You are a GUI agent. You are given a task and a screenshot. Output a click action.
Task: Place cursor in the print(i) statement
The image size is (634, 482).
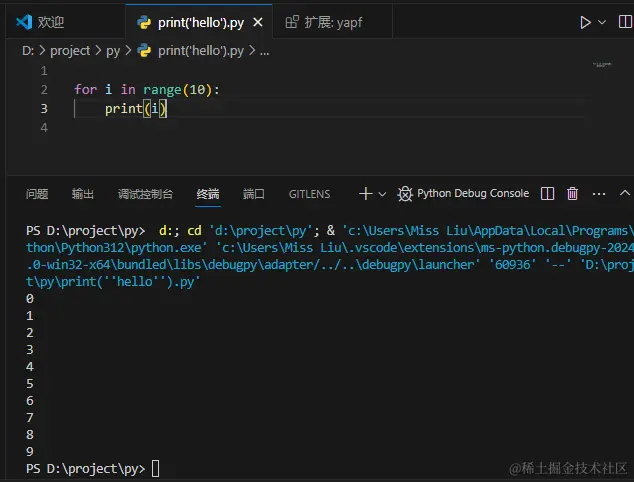pyautogui.click(x=135, y=108)
